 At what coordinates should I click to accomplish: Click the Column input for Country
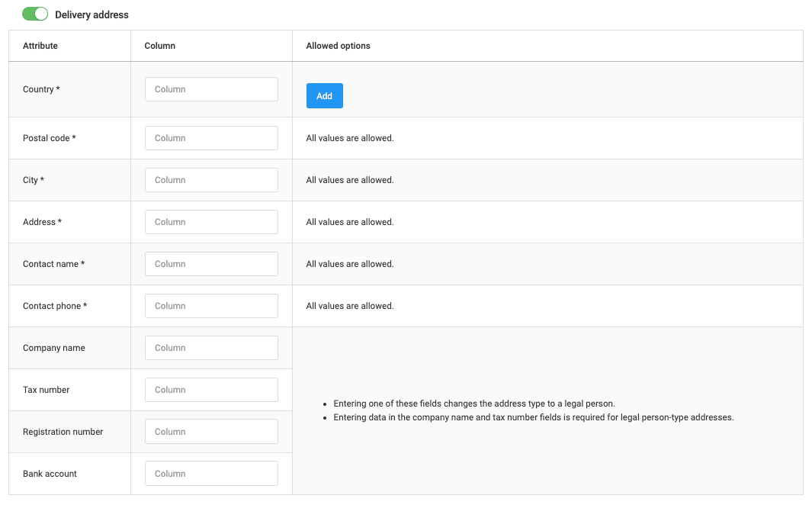point(211,88)
